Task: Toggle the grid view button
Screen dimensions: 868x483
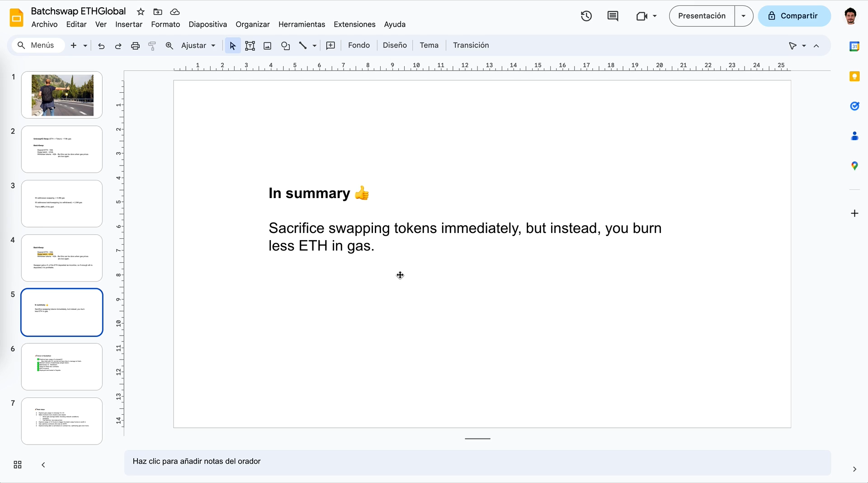Action: point(18,464)
